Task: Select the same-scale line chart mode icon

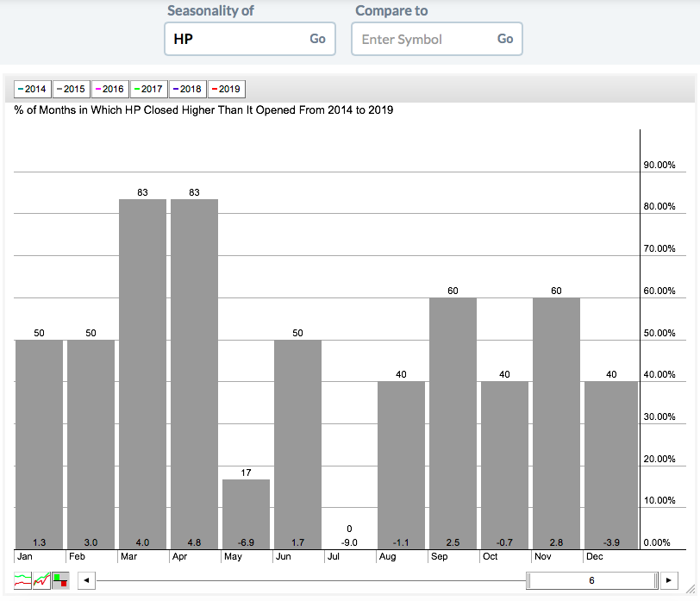Action: [41, 580]
